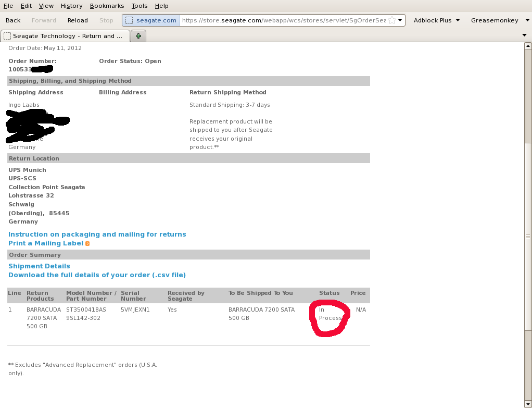Click the N/A price value
532x408 pixels.
(361, 310)
